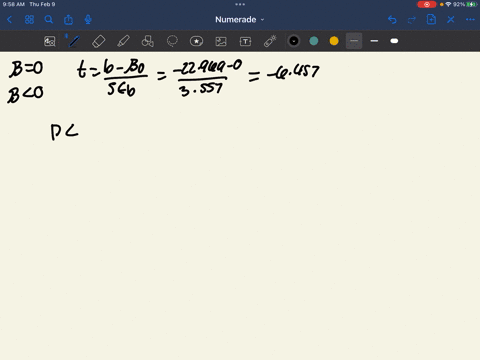Viewport: 480px width, 360px height.
Task: Select the medium stroke width
Action: tap(374, 41)
